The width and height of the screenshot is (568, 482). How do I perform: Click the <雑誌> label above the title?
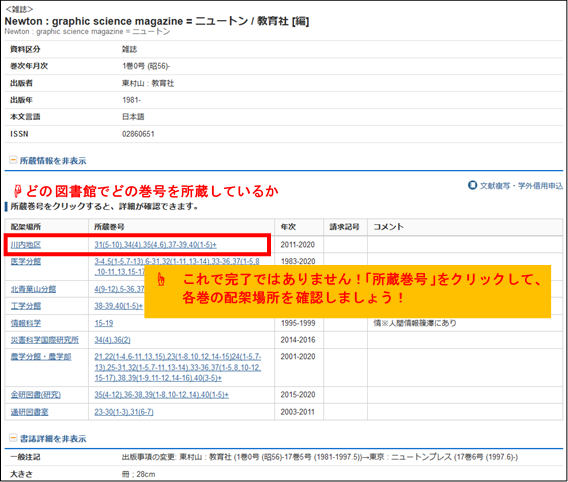(x=19, y=9)
